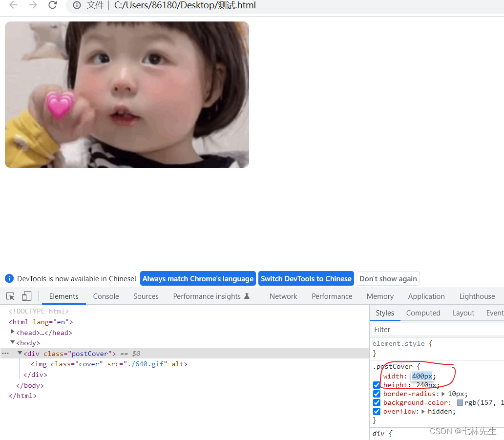This screenshot has height=440, width=504.
Task: Collapse the postCover div node
Action: pos(20,353)
